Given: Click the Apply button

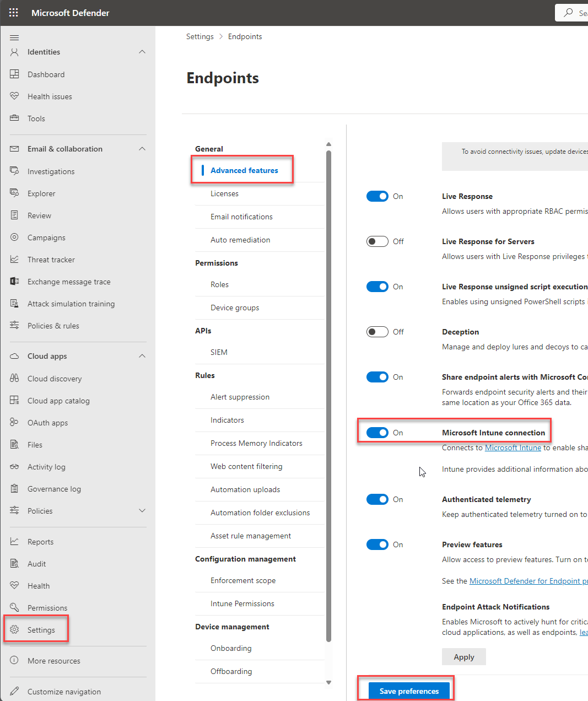Looking at the screenshot, I should (464, 657).
